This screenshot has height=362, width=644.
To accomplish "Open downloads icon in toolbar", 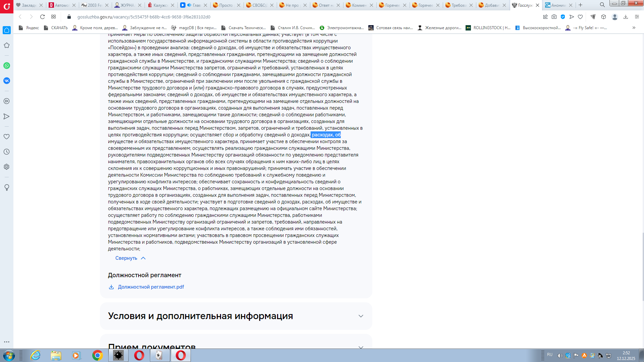I will click(x=626, y=17).
